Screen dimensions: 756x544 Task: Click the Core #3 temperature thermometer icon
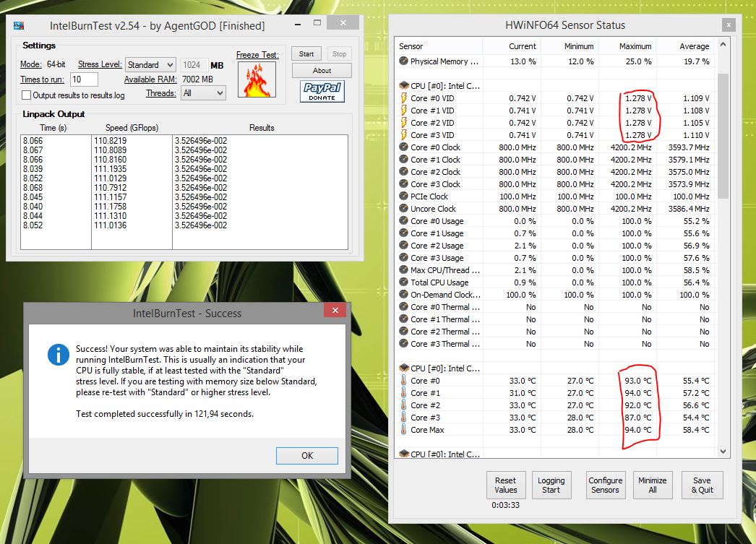pos(403,418)
